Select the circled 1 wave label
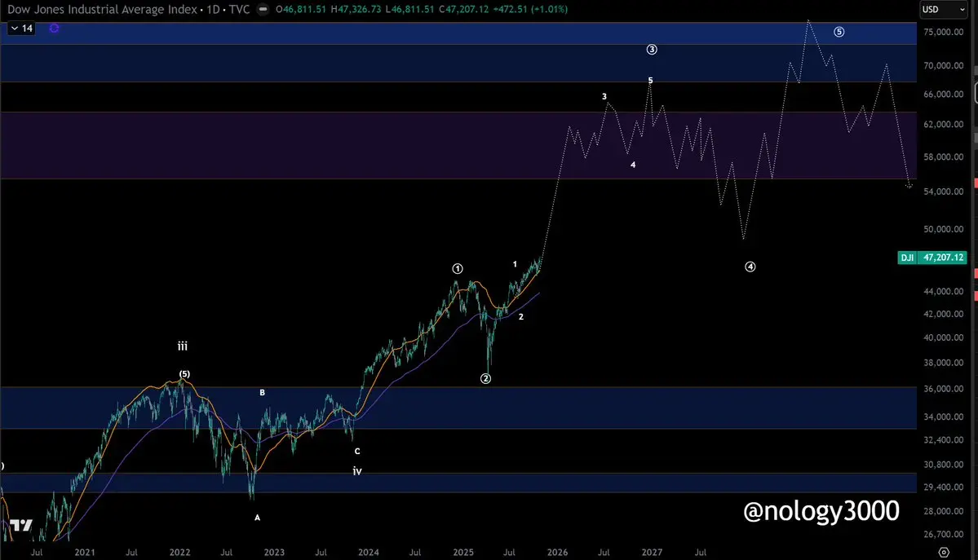The image size is (978, 560). (458, 269)
